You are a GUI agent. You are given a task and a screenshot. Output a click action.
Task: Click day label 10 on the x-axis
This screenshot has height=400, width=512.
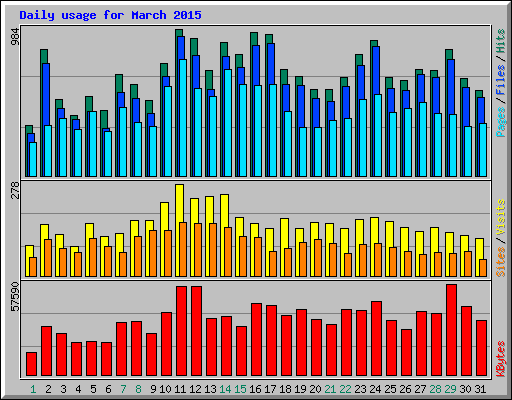coord(165,389)
